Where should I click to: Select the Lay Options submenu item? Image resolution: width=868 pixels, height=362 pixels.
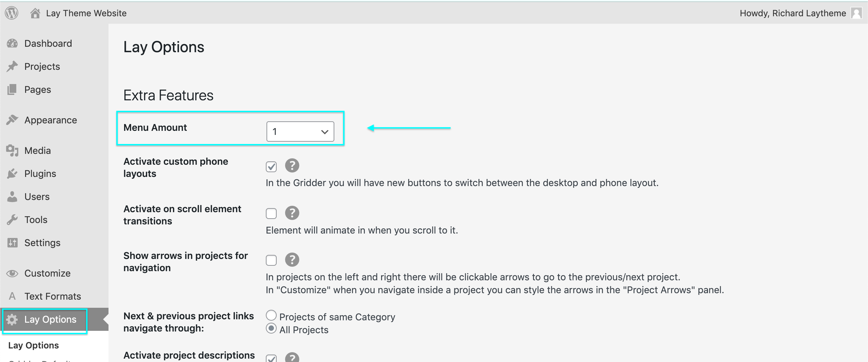(x=34, y=345)
